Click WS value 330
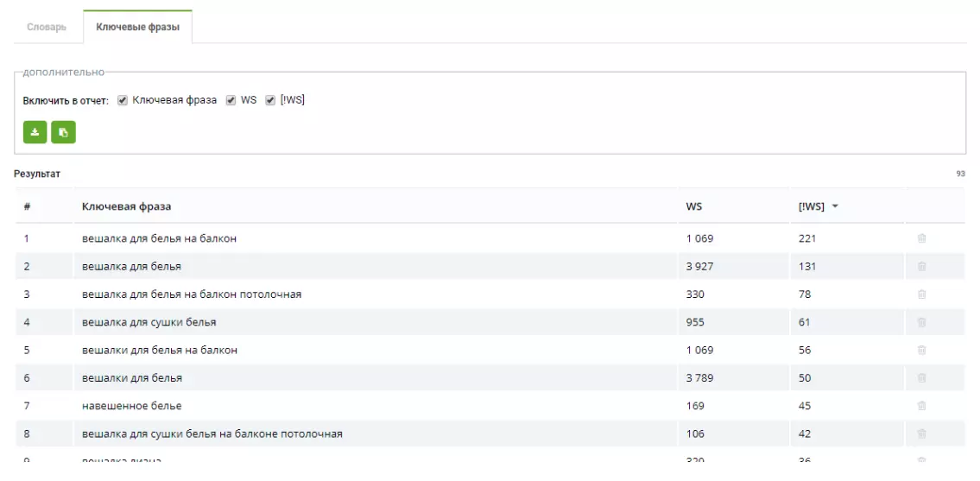Screen dimensions: 980x481 tap(695, 294)
